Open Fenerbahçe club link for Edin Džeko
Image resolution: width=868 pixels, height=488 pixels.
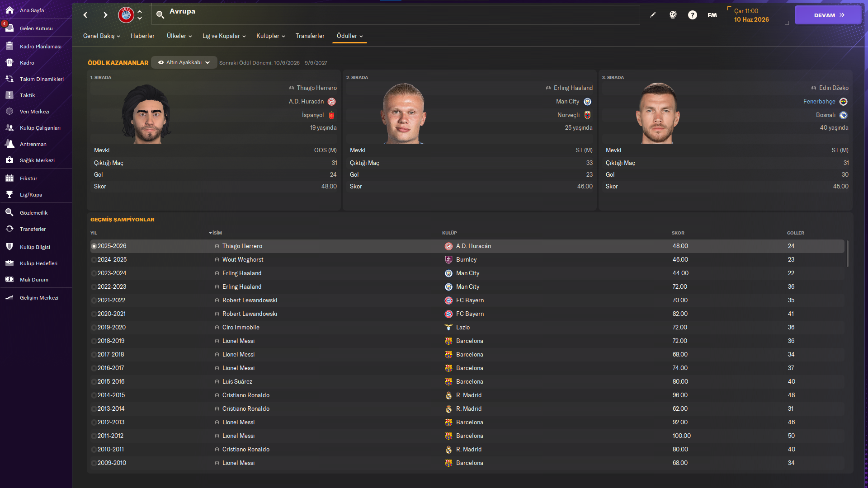tap(819, 102)
